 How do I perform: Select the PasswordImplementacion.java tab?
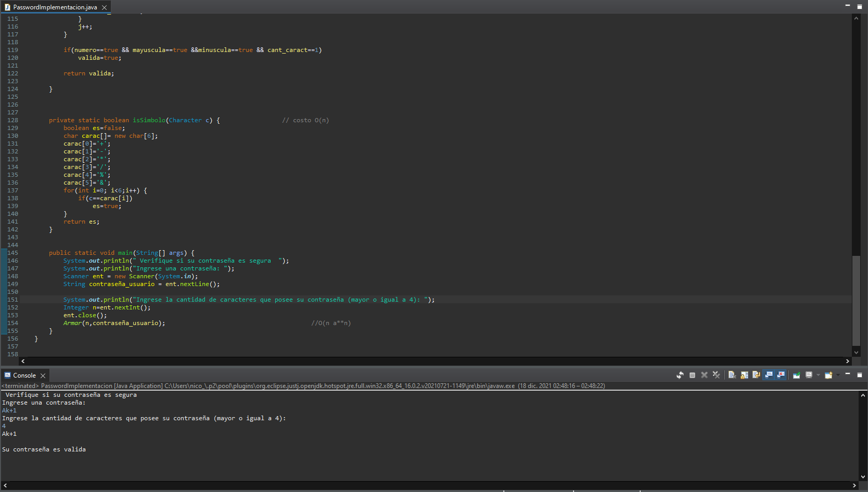[x=55, y=7]
